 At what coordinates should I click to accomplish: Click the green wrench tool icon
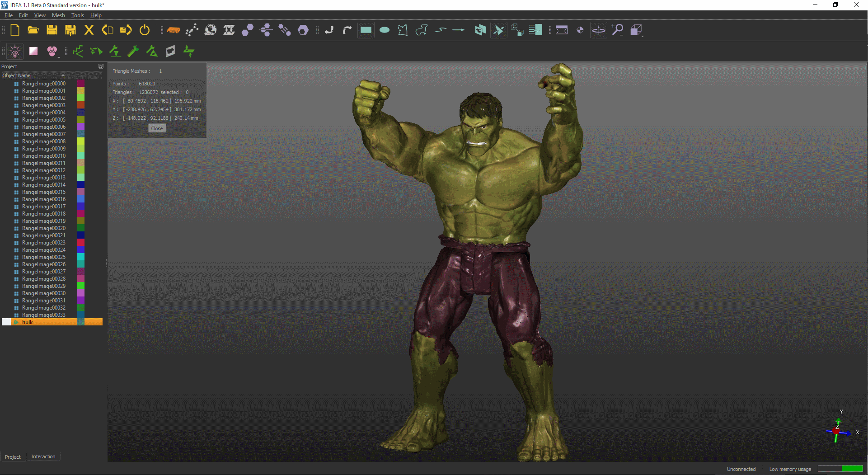(133, 52)
